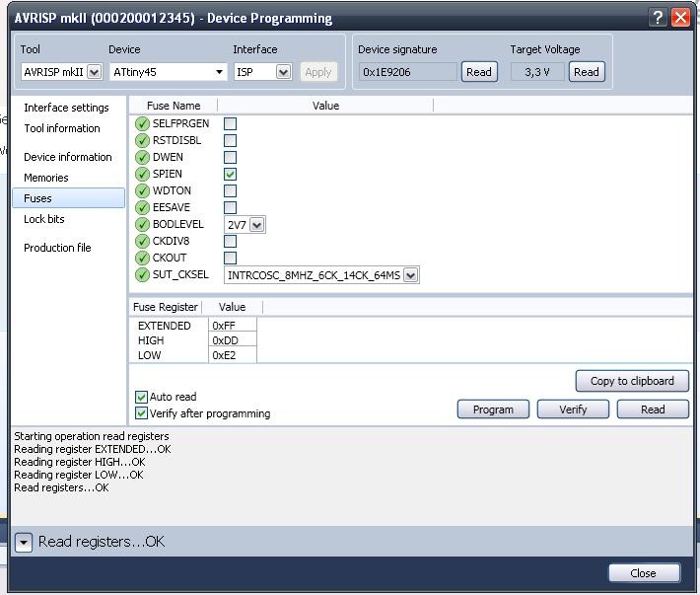700x595 pixels.
Task: Click the LOW register name cell
Action: click(149, 355)
